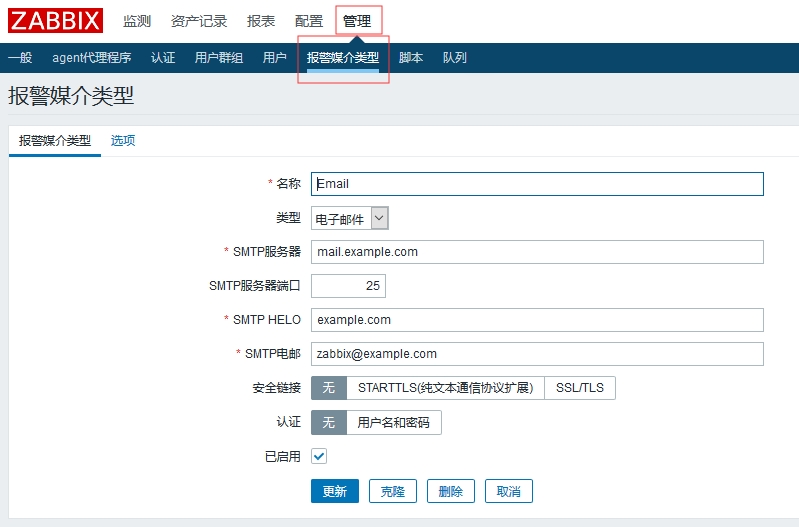Open the 监测 top menu
The image size is (799, 527).
pos(137,21)
